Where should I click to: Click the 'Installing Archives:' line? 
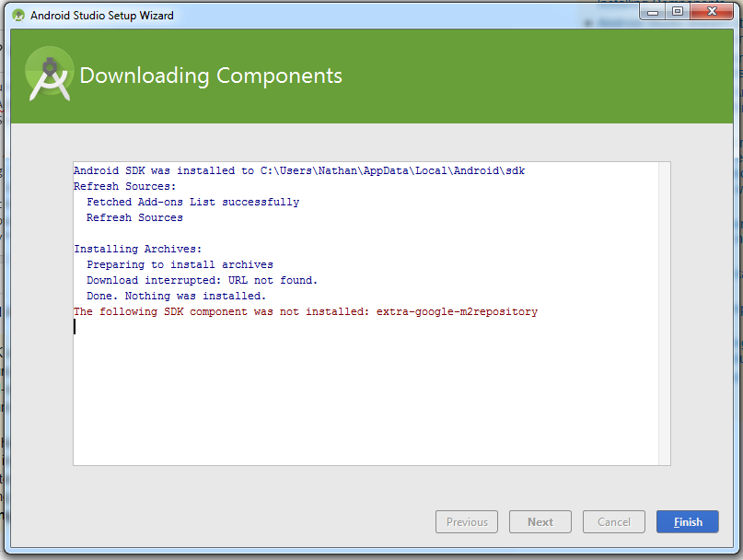[x=137, y=249]
